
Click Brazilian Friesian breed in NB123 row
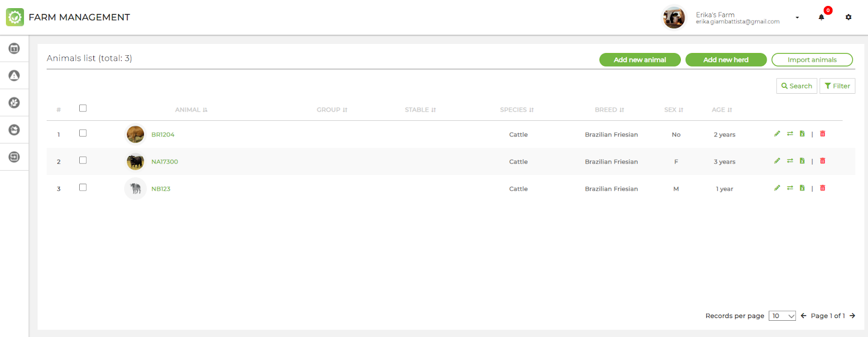click(611, 189)
